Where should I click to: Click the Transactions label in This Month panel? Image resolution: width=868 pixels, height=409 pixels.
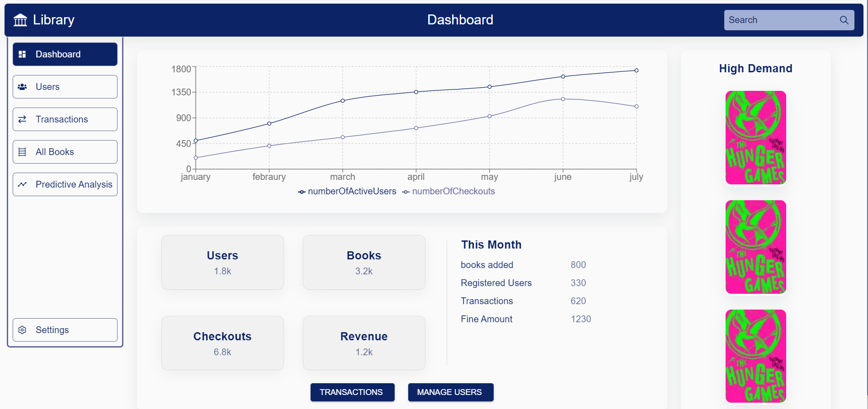[x=487, y=301]
